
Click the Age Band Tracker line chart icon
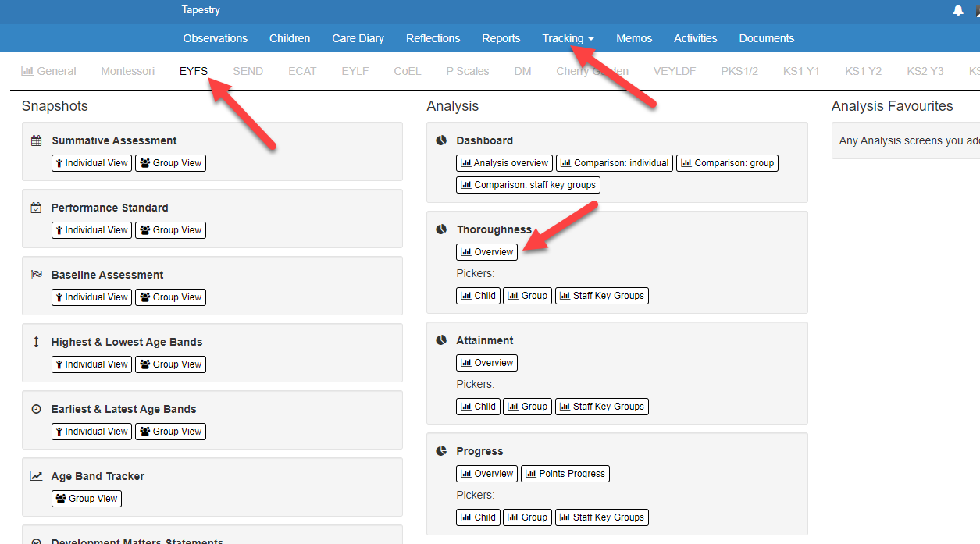[x=36, y=476]
